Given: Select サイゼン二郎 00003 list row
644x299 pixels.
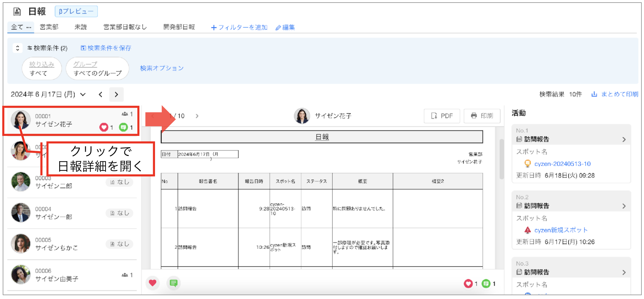Looking at the screenshot, I should [x=72, y=183].
